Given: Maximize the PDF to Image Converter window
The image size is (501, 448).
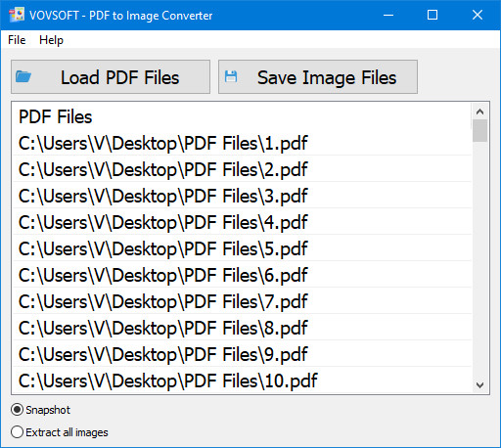Looking at the screenshot, I should (433, 15).
